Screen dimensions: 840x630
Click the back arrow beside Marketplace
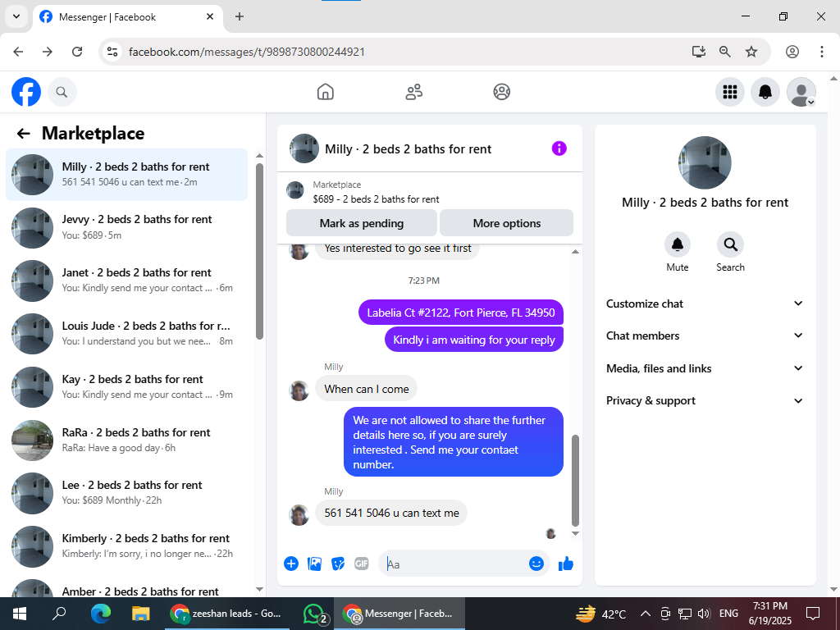pos(23,134)
